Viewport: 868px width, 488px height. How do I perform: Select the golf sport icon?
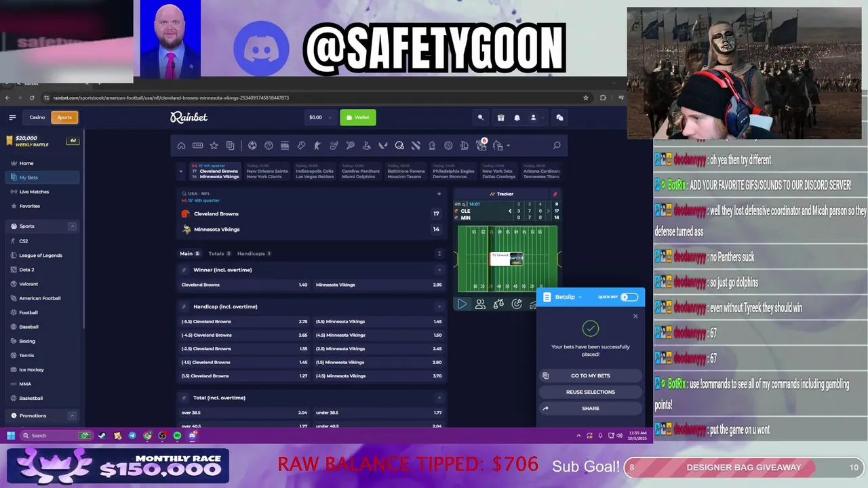click(366, 146)
